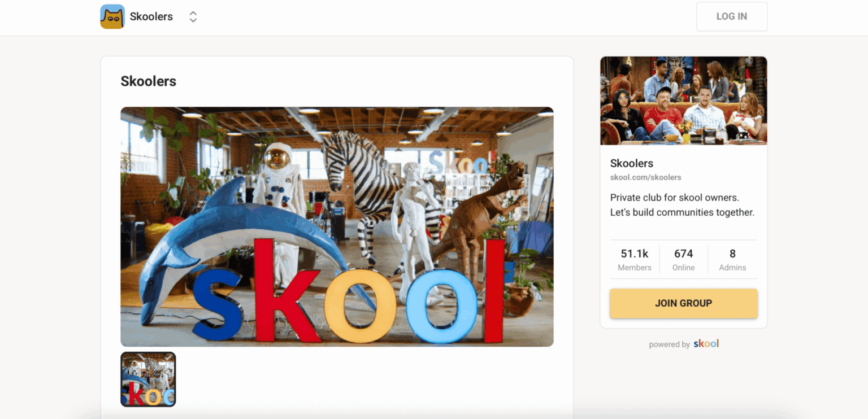Click the Skoolers title in sidebar card
Screen dimensions: 868x419
pos(632,163)
